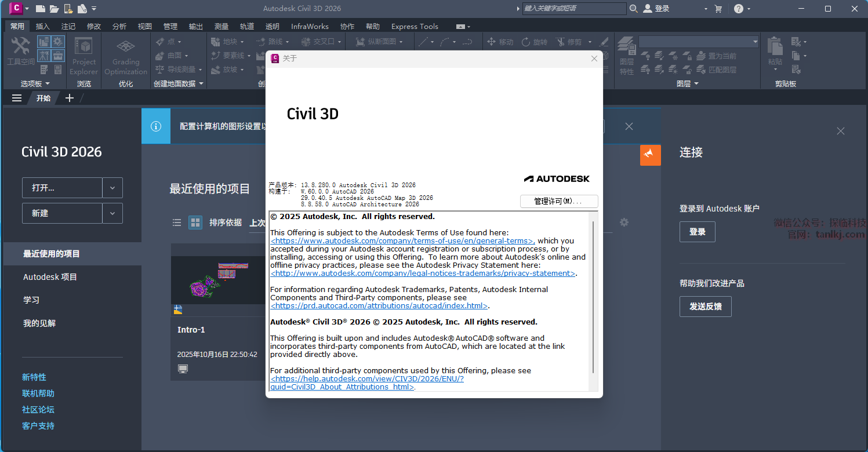868x452 pixels.
Task: Toggle the Toolspace Toolbox tab button
Action: [58, 56]
